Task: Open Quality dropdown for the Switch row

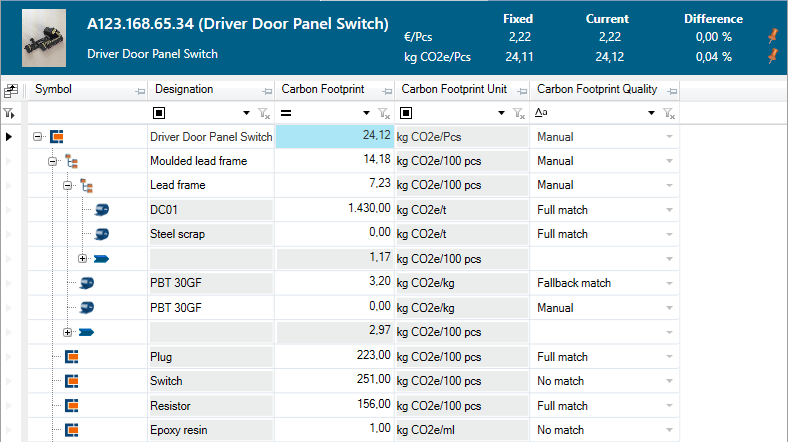Action: [x=669, y=381]
